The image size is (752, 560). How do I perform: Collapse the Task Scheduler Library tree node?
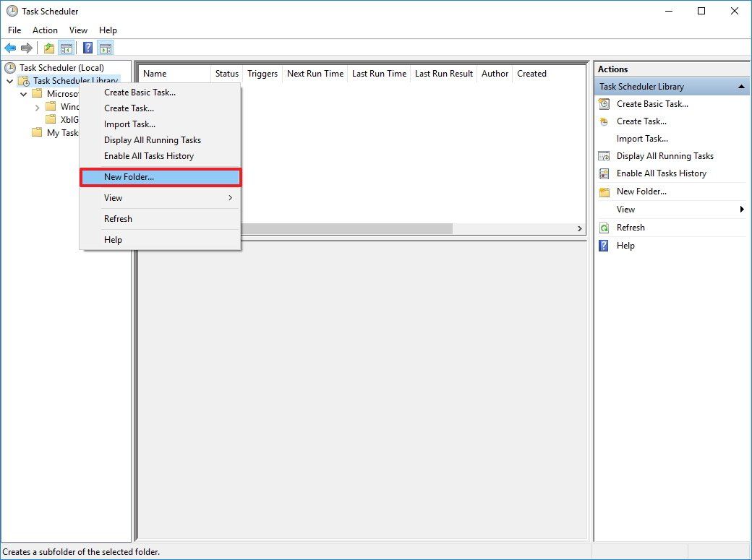9,81
